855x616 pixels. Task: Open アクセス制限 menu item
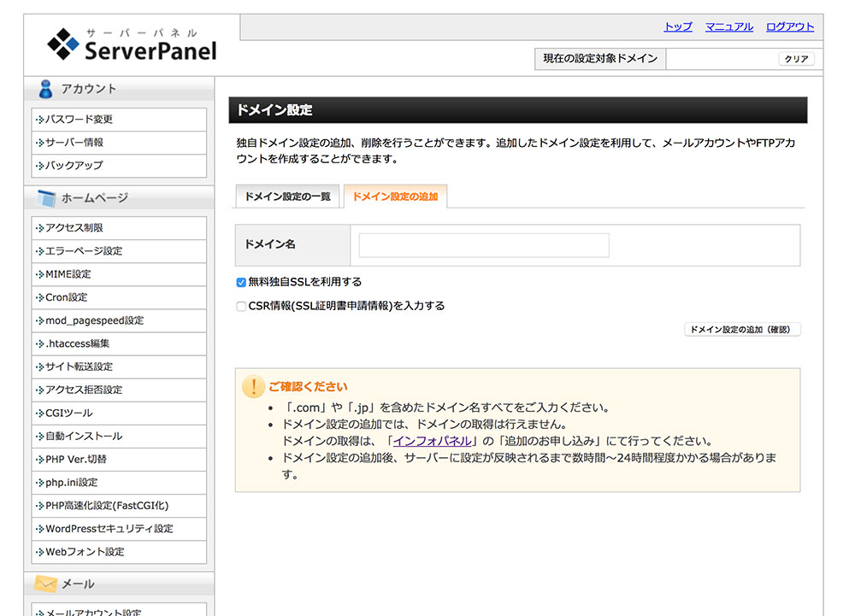click(x=119, y=228)
